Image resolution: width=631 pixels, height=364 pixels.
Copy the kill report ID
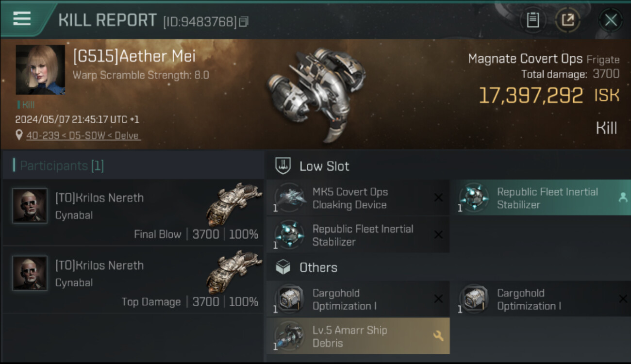(244, 21)
